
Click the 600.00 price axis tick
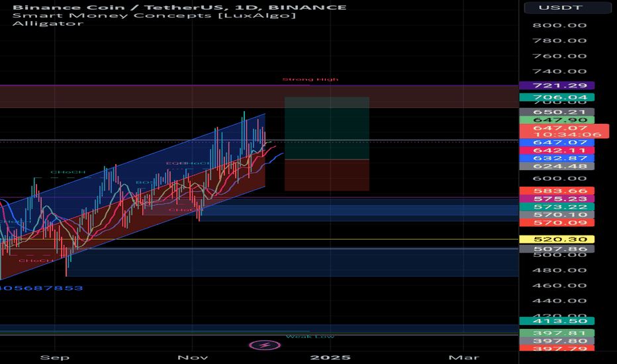pyautogui.click(x=559, y=179)
